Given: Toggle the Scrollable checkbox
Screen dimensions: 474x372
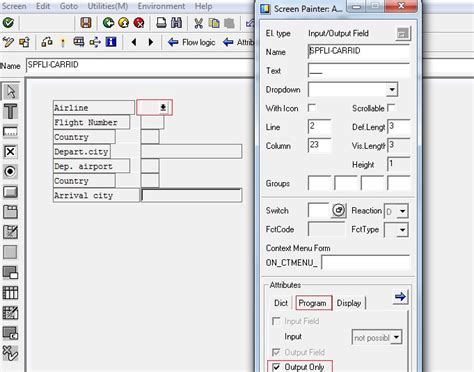Looking at the screenshot, I should click(x=391, y=108).
